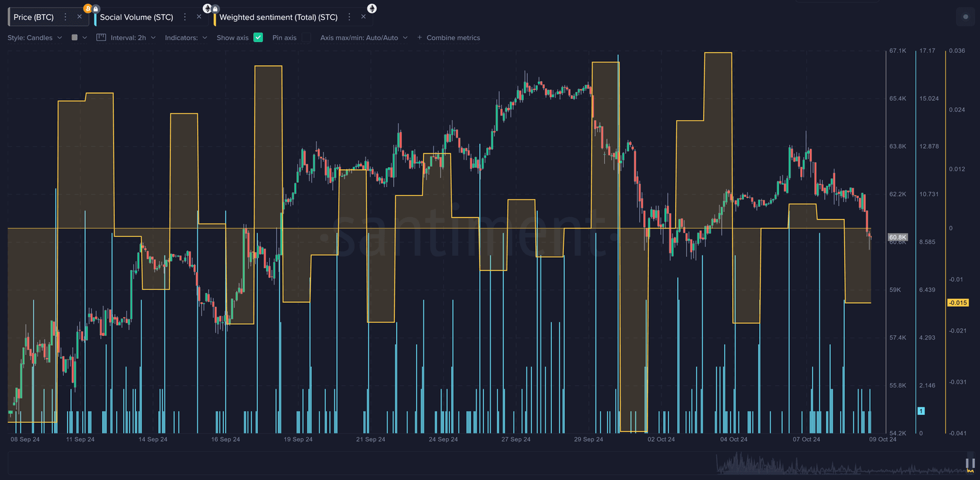Open Axis max/min Auto/Auto dropdown
980x480 pixels.
tap(364, 38)
